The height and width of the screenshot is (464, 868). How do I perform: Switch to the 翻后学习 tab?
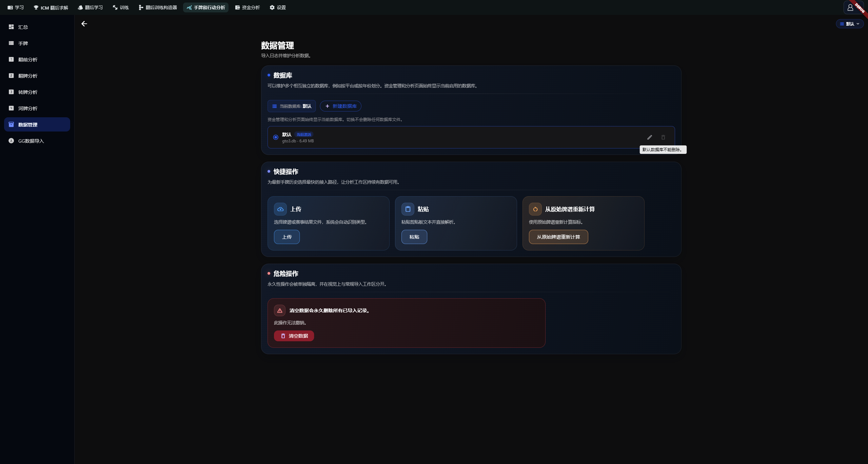click(x=90, y=7)
